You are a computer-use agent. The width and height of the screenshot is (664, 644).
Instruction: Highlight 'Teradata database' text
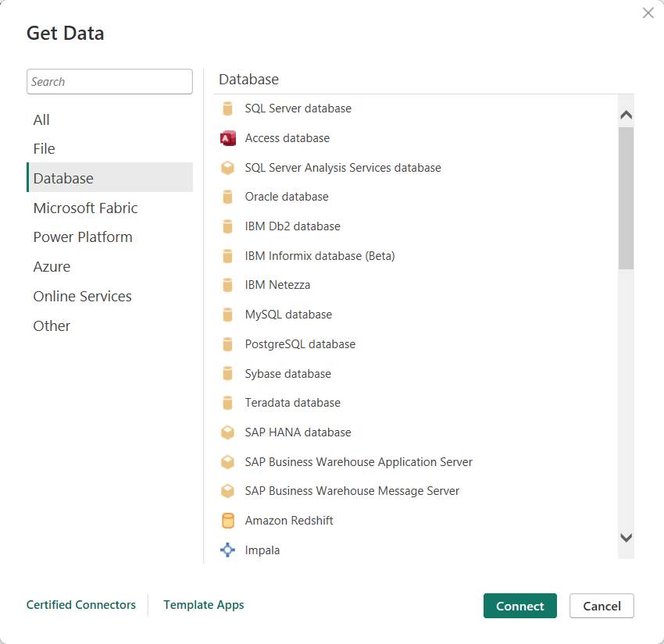pos(293,403)
